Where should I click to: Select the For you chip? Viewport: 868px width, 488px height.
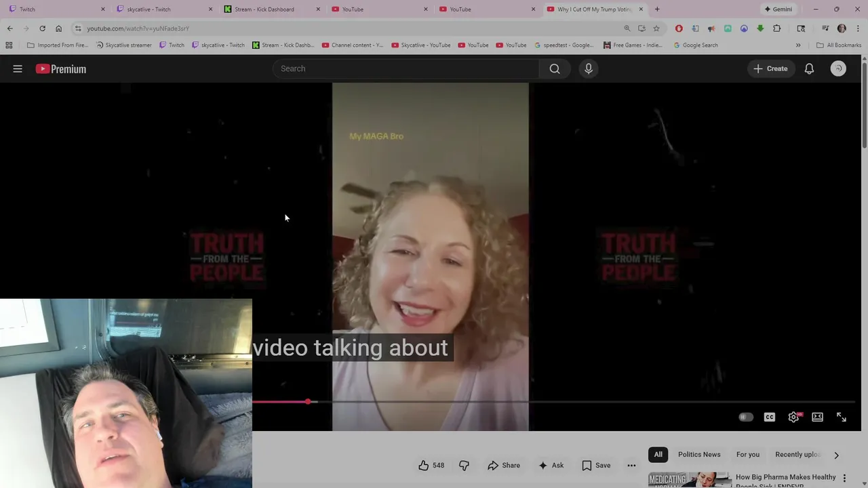click(748, 454)
